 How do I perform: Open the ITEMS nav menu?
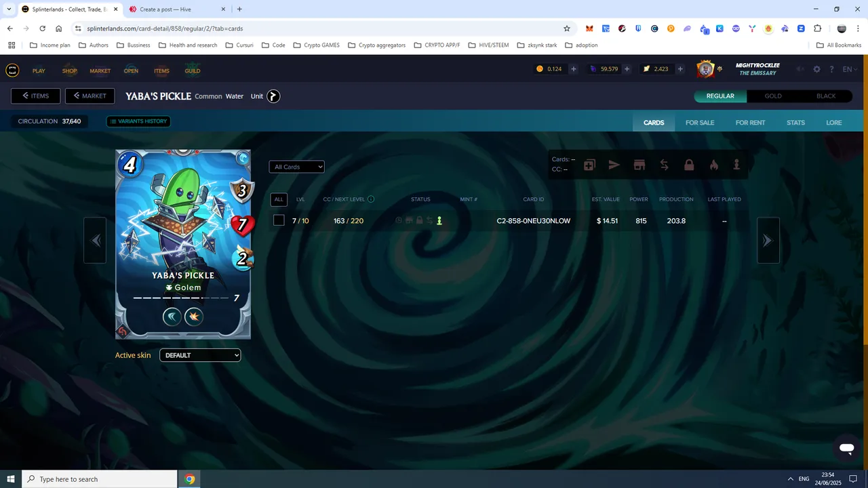(161, 70)
